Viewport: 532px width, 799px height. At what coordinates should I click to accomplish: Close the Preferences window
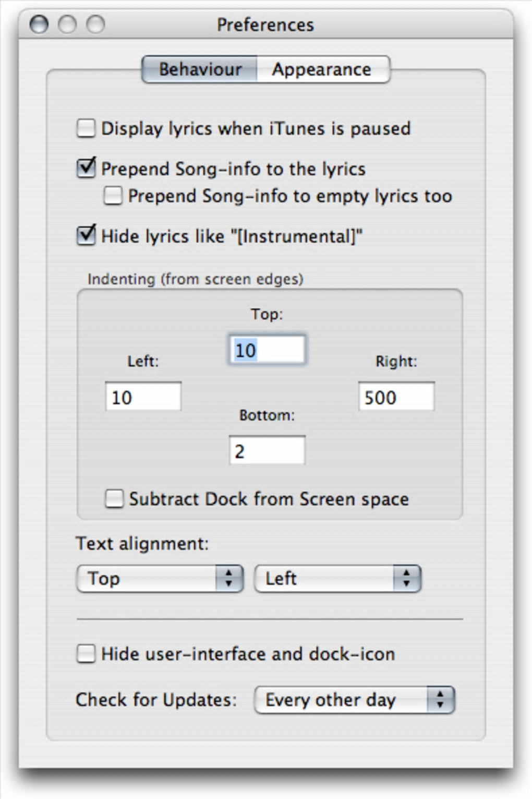(39, 25)
